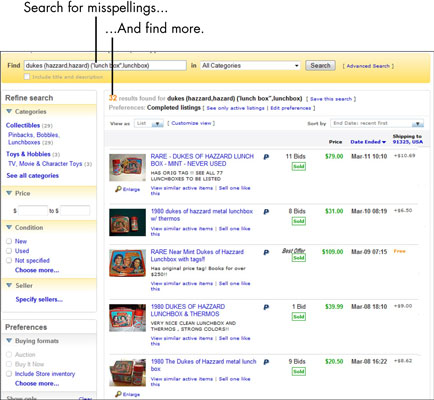
Task: Click Sold badge on $39.99 listing
Action: click(299, 316)
